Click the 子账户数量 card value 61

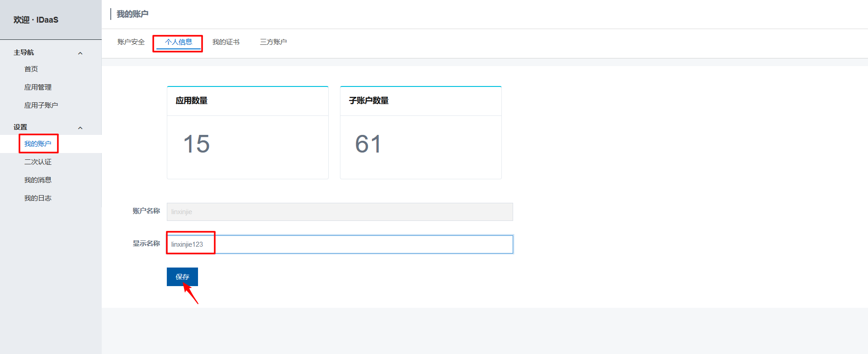pyautogui.click(x=368, y=144)
